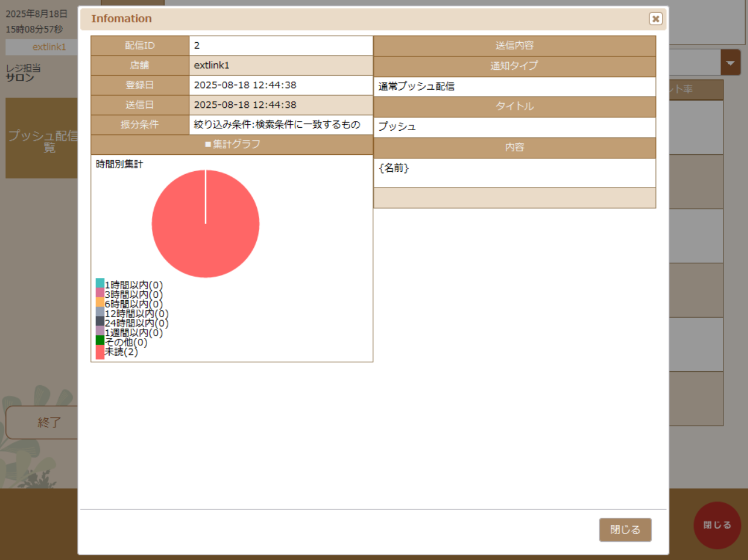Collapse the 送信内容 section header
Viewport: 748px width, 560px height.
[515, 45]
